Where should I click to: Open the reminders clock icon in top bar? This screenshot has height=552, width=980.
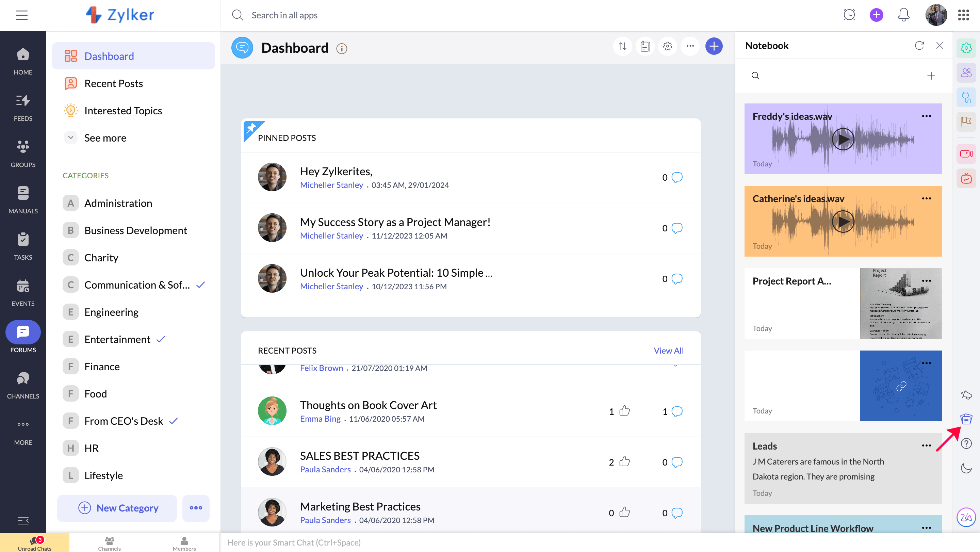pos(849,15)
